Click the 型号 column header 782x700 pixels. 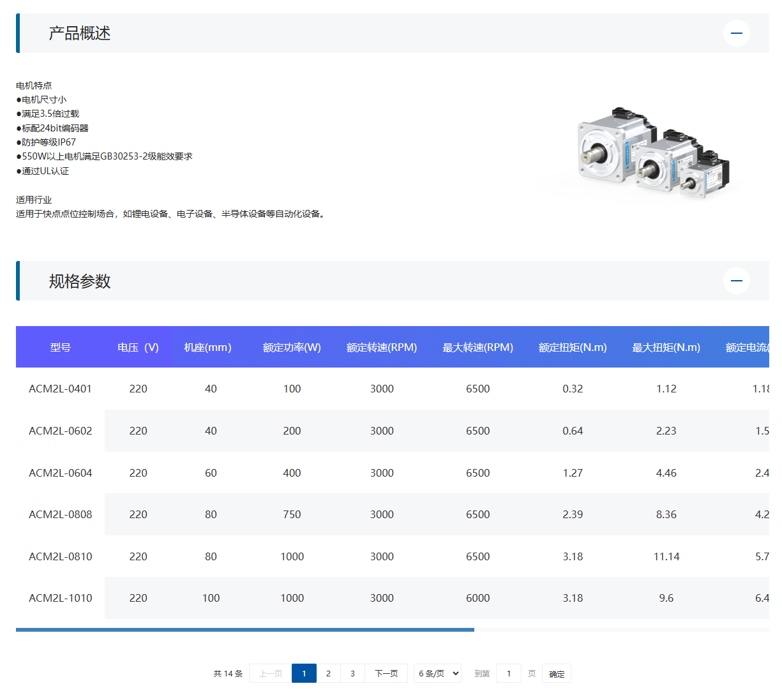tap(60, 347)
